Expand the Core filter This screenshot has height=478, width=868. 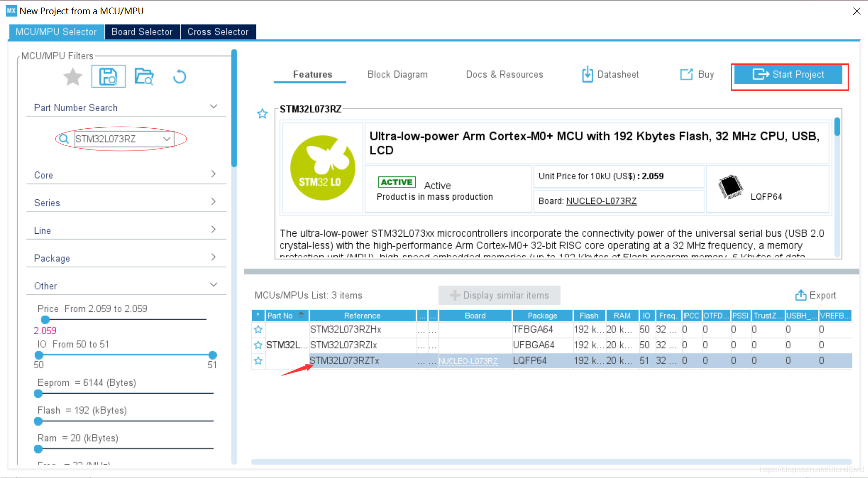tap(214, 174)
